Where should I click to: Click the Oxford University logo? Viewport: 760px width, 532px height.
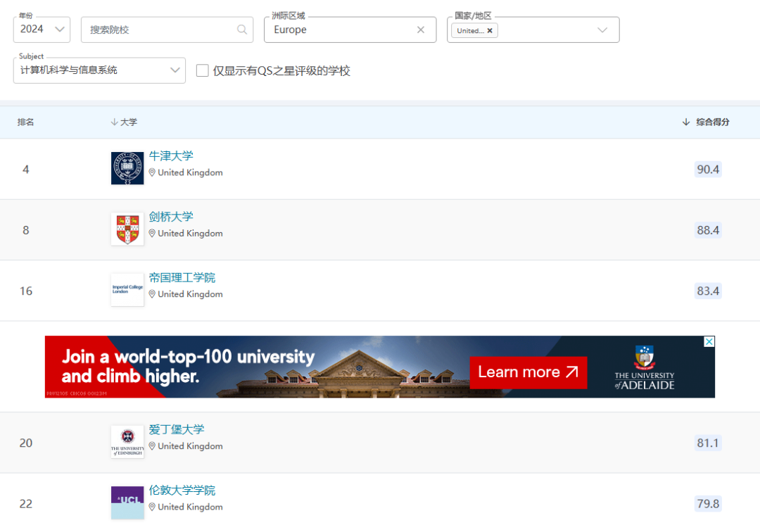[x=127, y=168]
